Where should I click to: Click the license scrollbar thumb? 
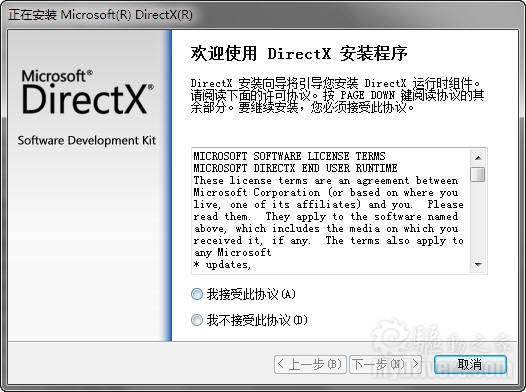pos(478,174)
